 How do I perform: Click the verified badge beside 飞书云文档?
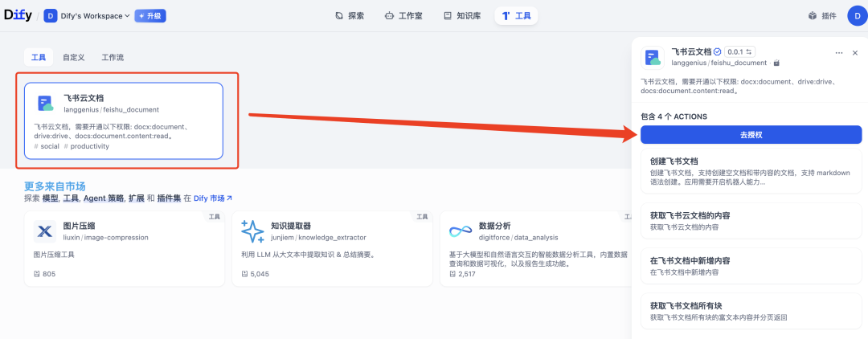(718, 52)
